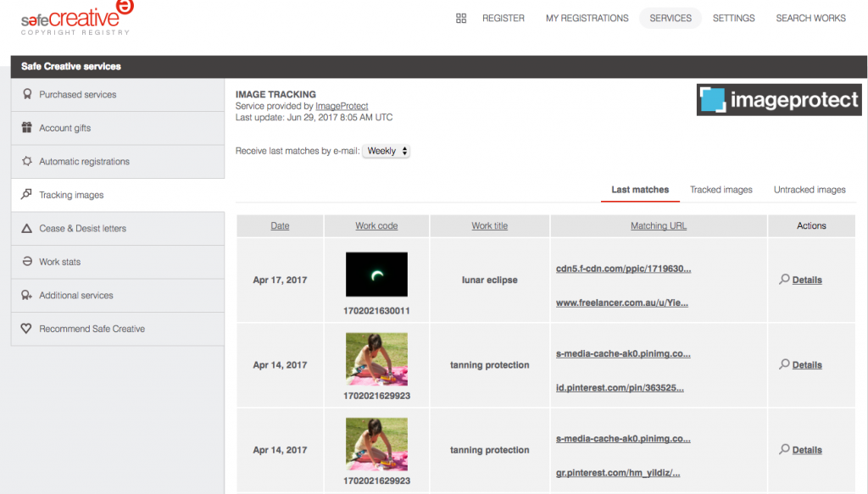The height and width of the screenshot is (494, 868).
Task: Open My Registrations in top navigation
Action: pyautogui.click(x=587, y=18)
